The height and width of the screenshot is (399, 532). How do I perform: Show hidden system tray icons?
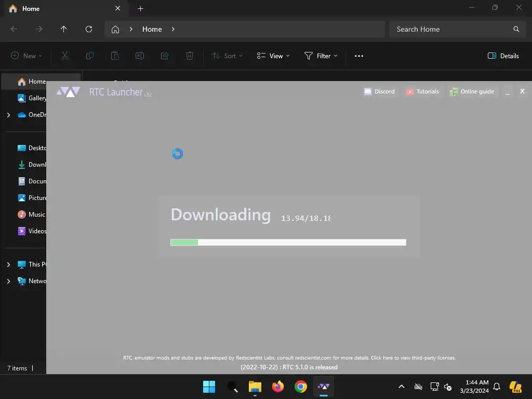pyautogui.click(x=402, y=387)
